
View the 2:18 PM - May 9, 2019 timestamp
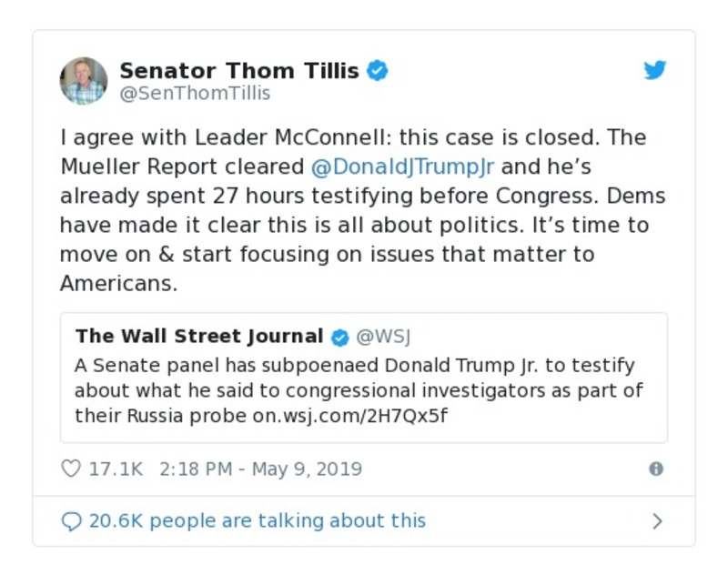click(260, 469)
